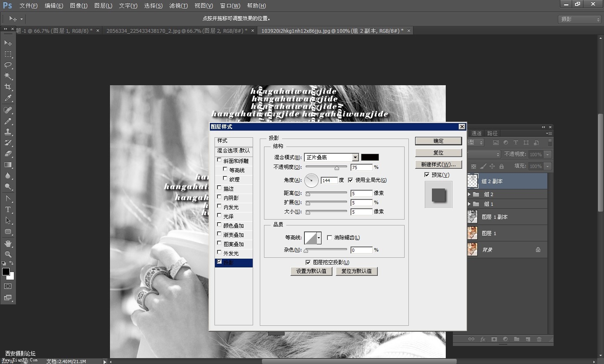This screenshot has height=364, width=604.
Task: Click the 不透明度 value input field
Action: (x=361, y=168)
